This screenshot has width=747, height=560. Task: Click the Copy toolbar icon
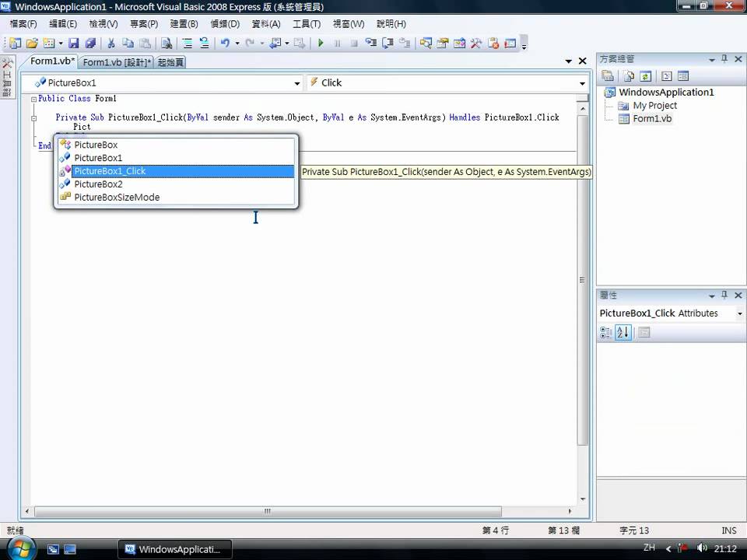128,44
